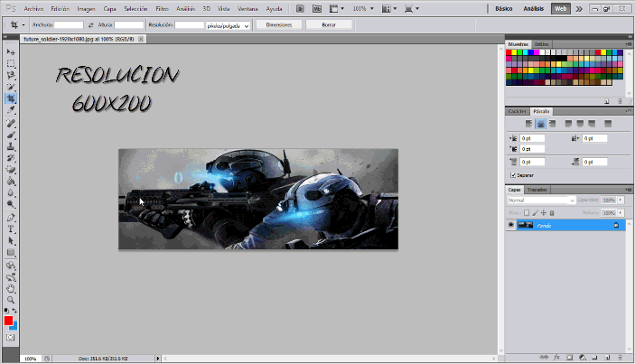This screenshot has width=635, height=364.
Task: Toggle lock position in Capas panel
Action: coord(544,212)
